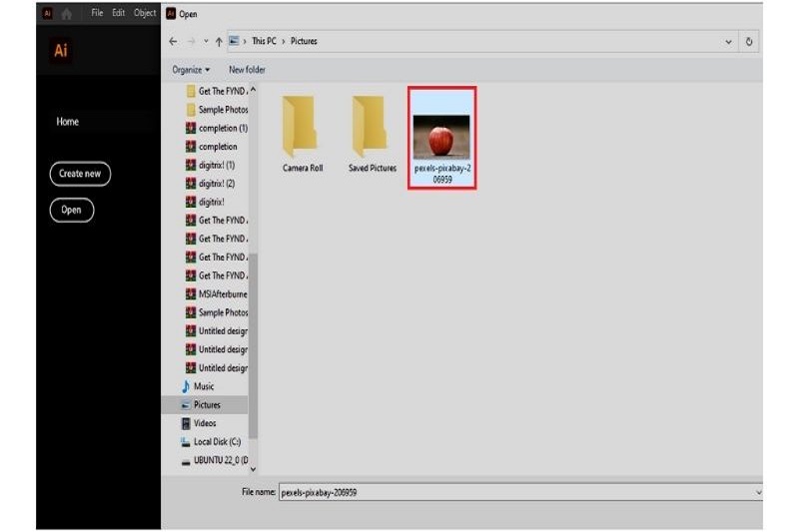Viewport: 799px width, 532px height.
Task: Select Local Disk (C:) in navigation tree
Action: (x=211, y=442)
